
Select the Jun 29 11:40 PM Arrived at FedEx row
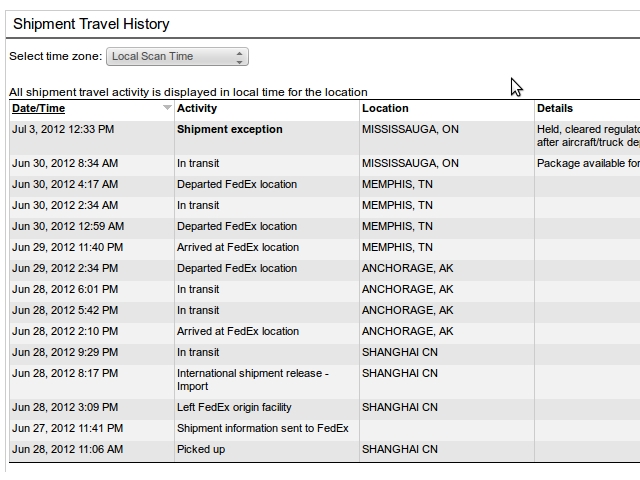click(x=324, y=249)
